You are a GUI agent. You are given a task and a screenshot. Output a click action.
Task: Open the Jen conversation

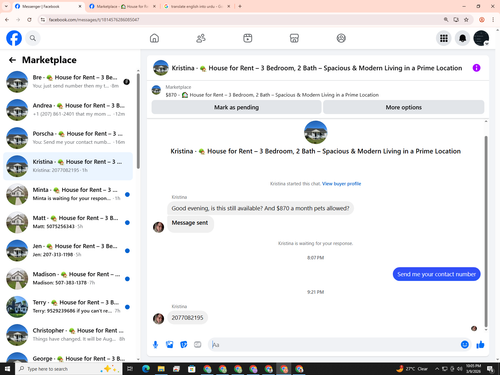(x=68, y=251)
